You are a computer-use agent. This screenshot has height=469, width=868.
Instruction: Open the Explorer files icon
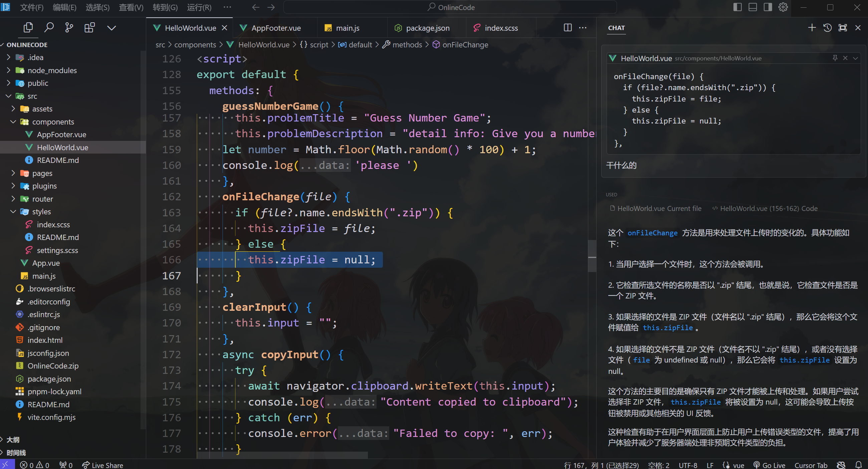[28, 28]
